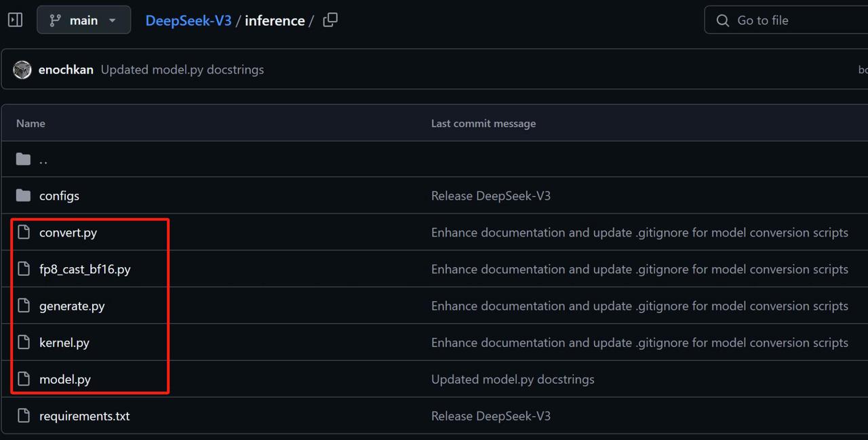The width and height of the screenshot is (868, 440).
Task: Open the enochkan author profile link
Action: [x=66, y=70]
